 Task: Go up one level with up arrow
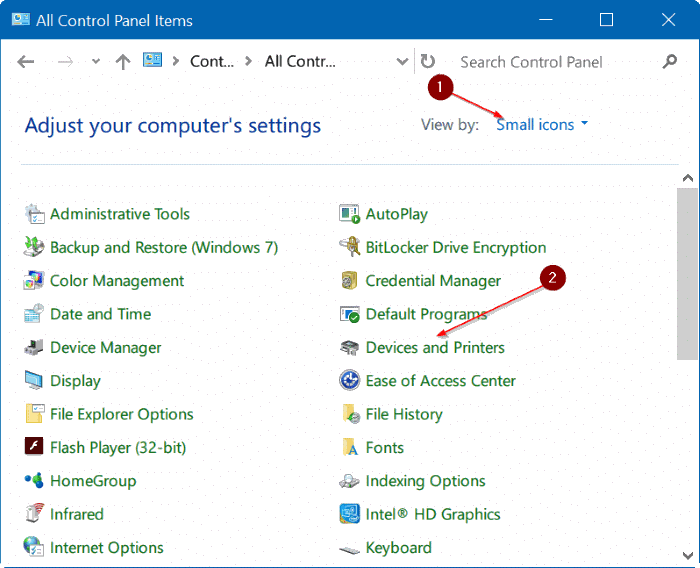[123, 62]
